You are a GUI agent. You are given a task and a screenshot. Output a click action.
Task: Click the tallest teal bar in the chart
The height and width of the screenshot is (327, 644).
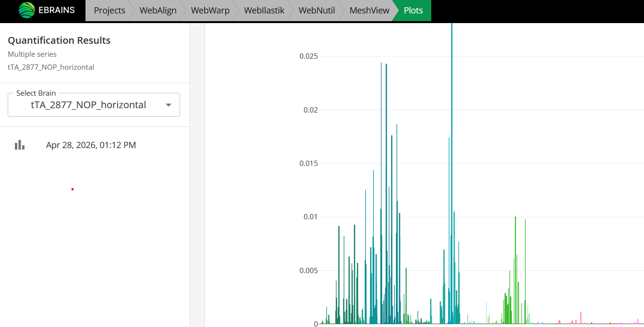(x=451, y=173)
